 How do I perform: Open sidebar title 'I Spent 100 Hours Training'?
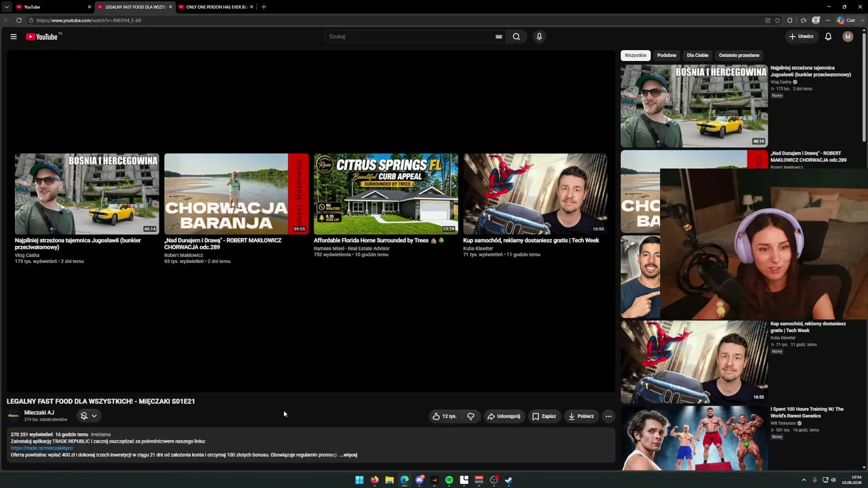tap(807, 412)
